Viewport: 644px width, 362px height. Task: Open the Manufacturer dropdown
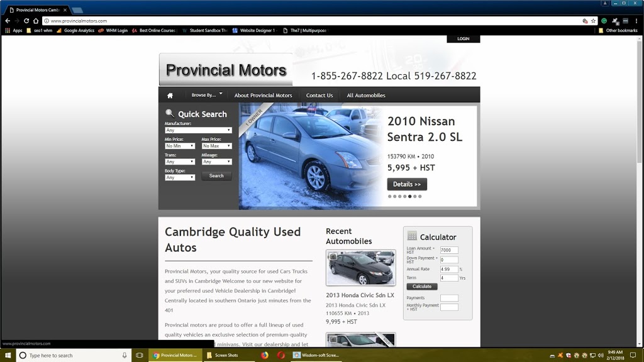[x=198, y=130]
